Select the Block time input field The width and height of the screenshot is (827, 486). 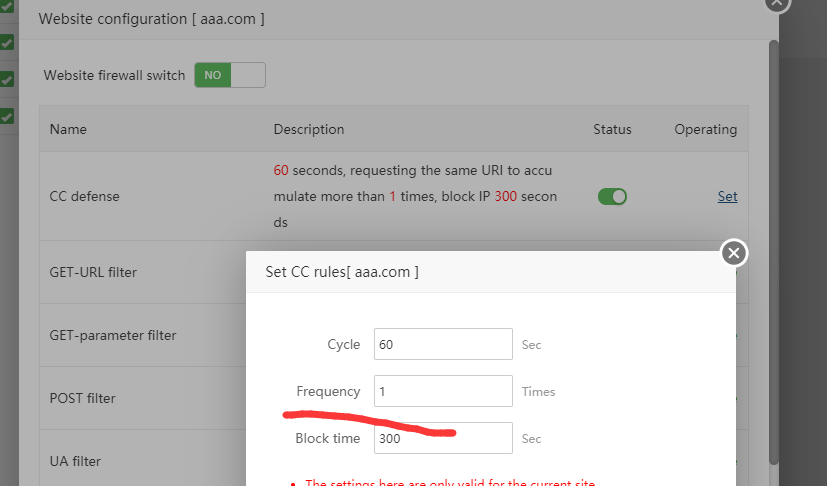point(443,438)
